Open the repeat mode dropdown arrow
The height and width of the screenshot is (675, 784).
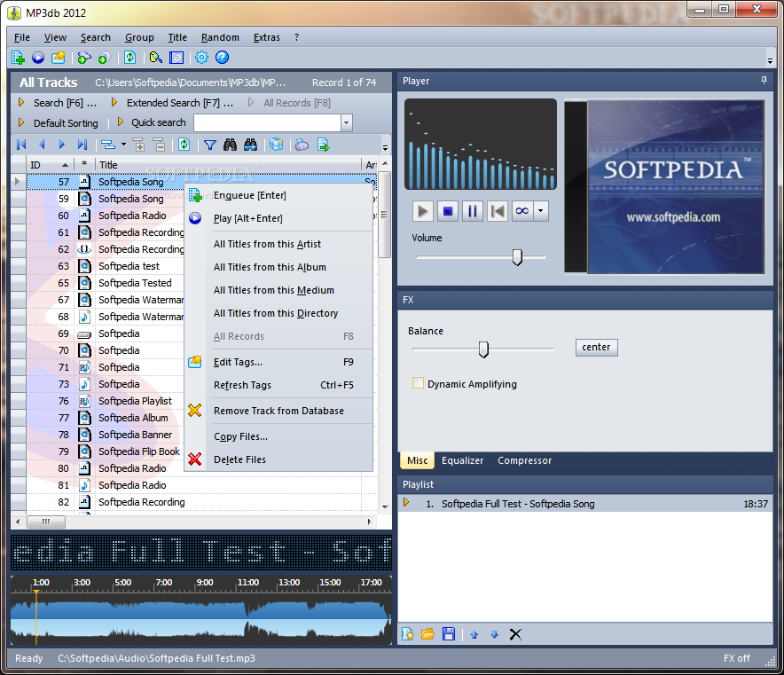540,211
